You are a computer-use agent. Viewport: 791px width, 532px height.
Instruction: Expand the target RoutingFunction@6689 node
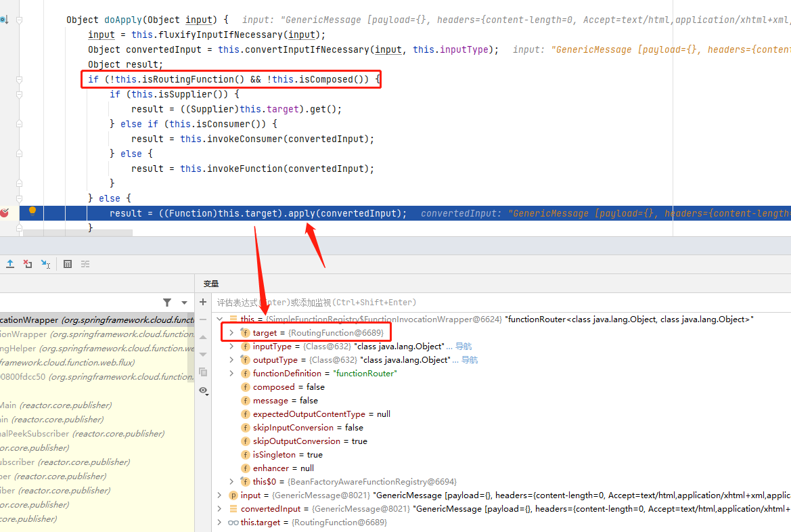[231, 332]
